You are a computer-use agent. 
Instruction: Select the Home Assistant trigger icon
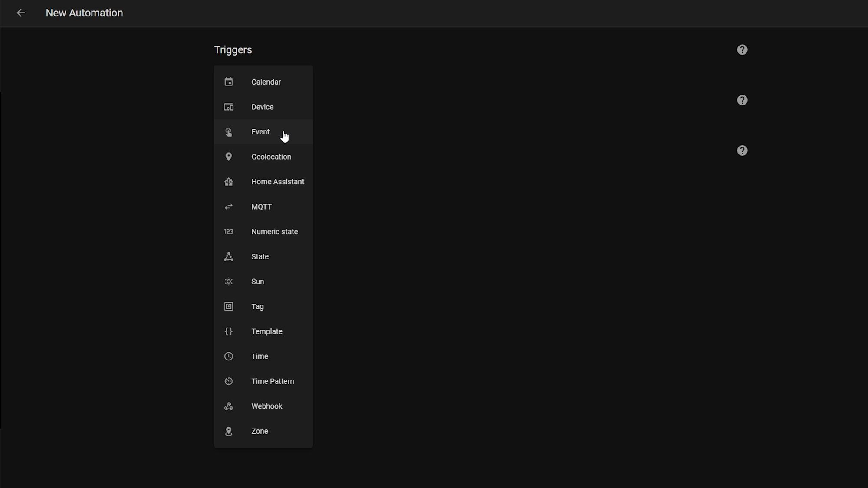228,182
